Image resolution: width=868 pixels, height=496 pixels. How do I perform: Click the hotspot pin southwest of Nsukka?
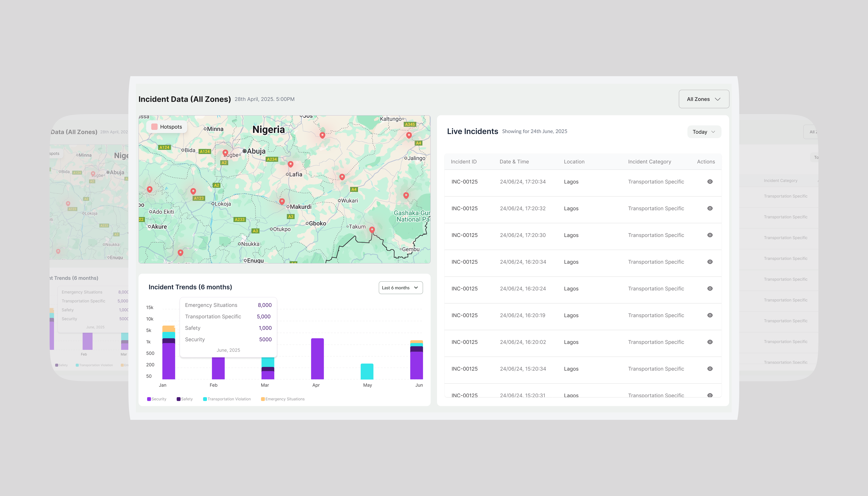point(181,253)
